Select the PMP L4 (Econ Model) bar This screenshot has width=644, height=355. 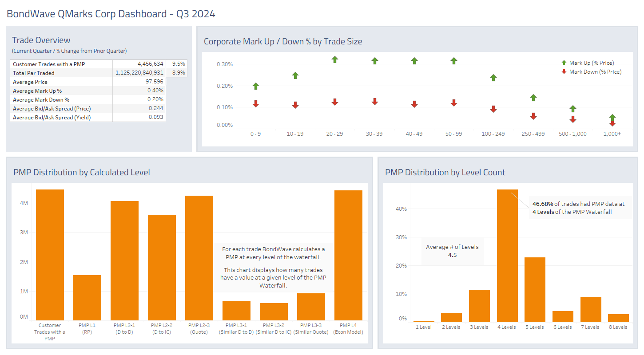[348, 255]
